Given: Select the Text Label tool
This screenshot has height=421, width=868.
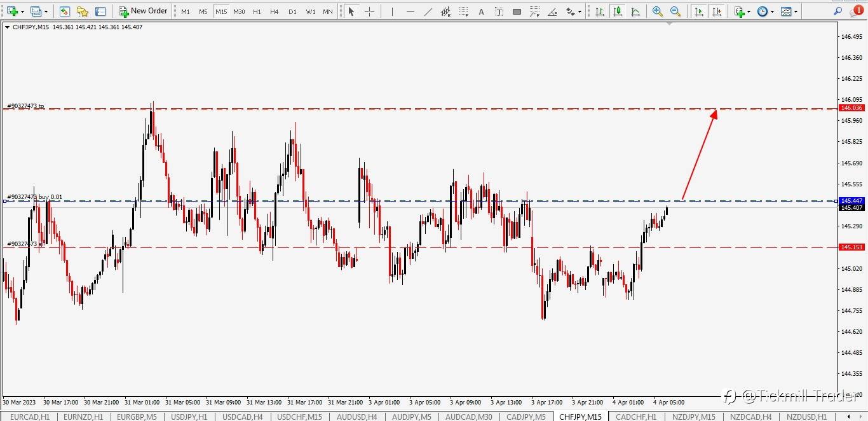Looking at the screenshot, I should [x=499, y=11].
